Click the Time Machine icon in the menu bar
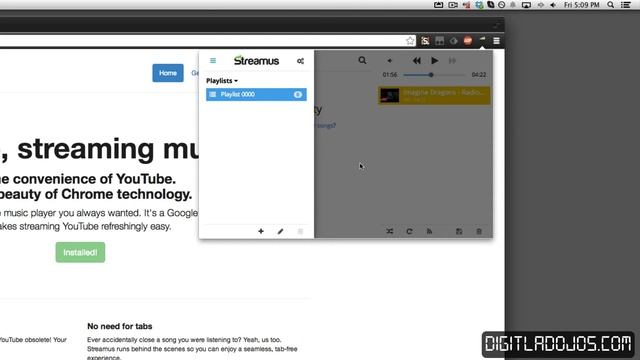The width and height of the screenshot is (640, 360). 502,5
